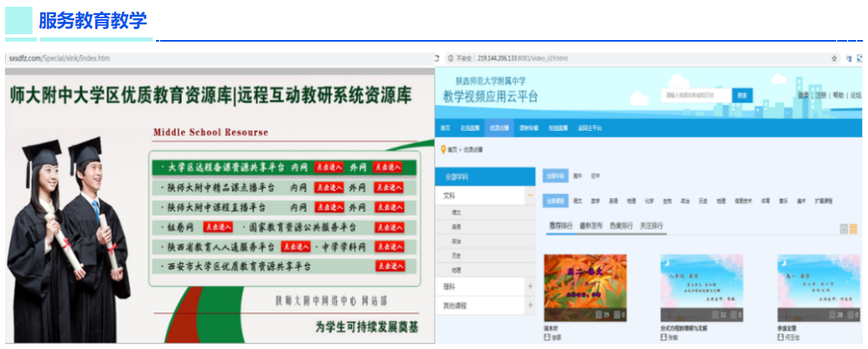The width and height of the screenshot is (868, 349).
Task: Click the bookmark star in address bar
Action: (x=834, y=58)
